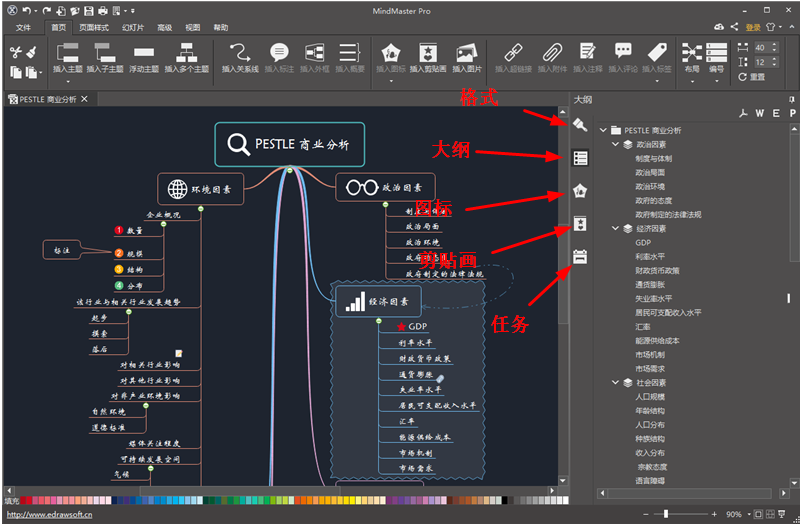Export outline to Word with W icon
Image resolution: width=800 pixels, height=524 pixels.
pyautogui.click(x=760, y=113)
